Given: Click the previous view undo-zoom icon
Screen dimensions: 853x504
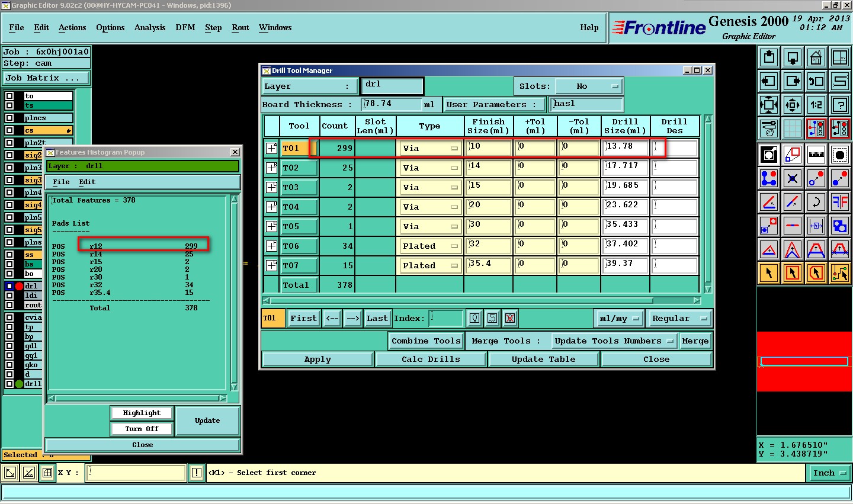Looking at the screenshot, I should 816,81.
